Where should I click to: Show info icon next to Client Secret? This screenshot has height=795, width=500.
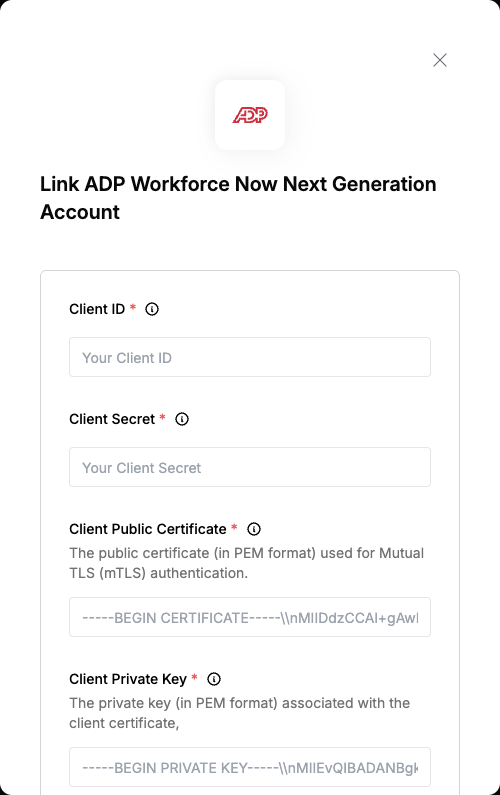click(182, 419)
